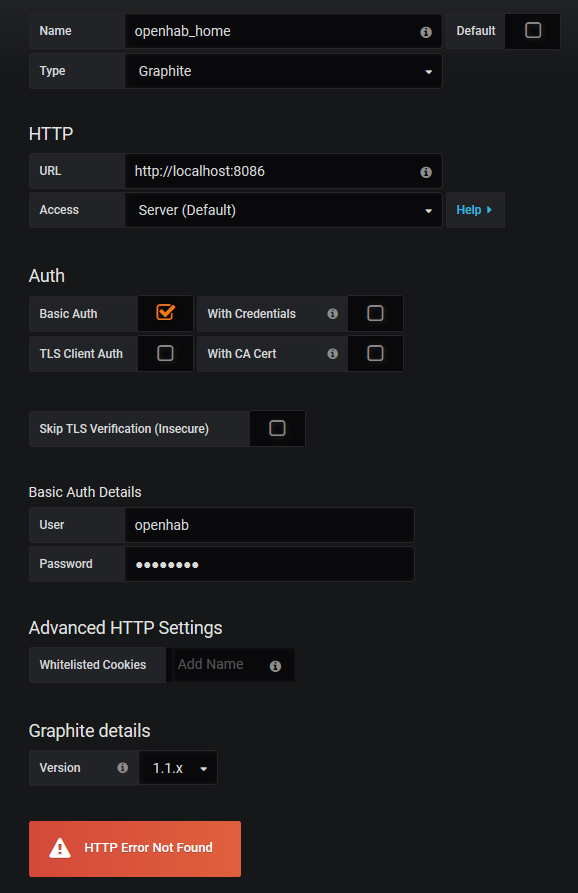Click the Advanced HTTP Settings heading
This screenshot has height=893, width=578.
[x=125, y=628]
